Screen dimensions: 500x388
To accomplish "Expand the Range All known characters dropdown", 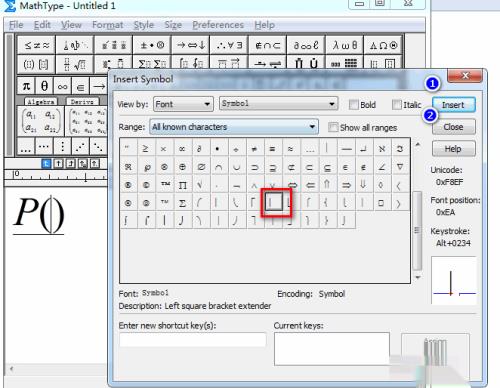I will click(234, 127).
